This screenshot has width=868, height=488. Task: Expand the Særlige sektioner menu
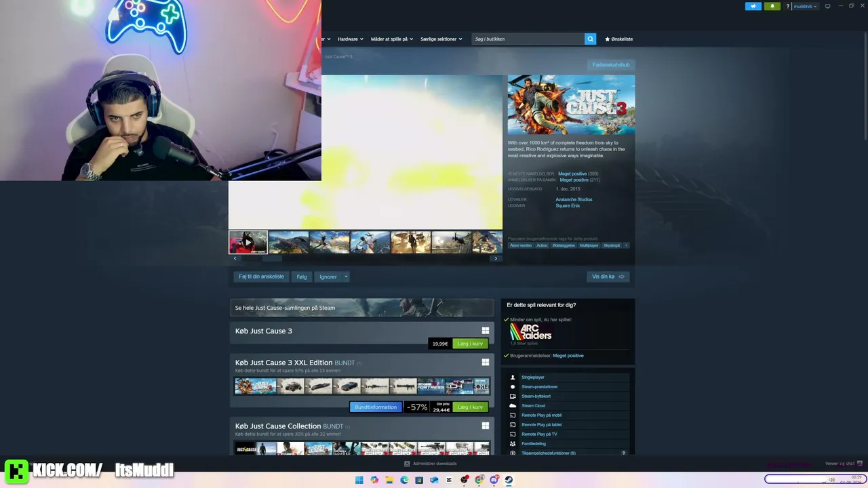(x=441, y=39)
